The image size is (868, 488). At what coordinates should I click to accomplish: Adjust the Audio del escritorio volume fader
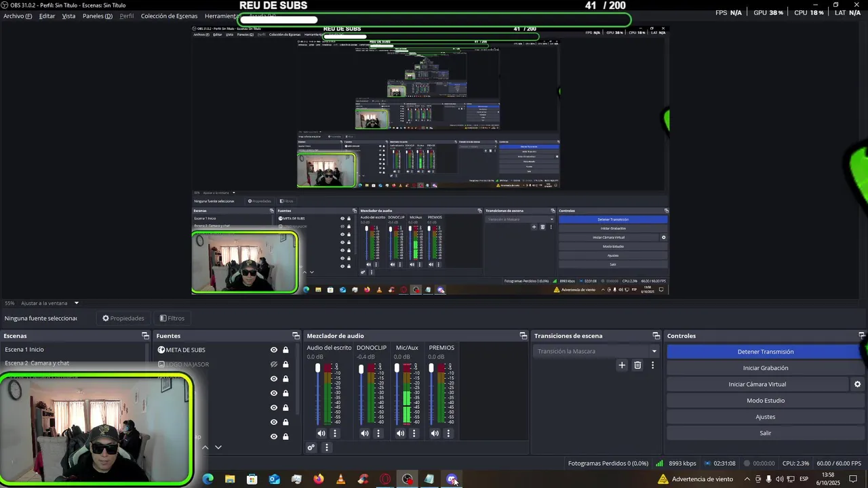[317, 368]
